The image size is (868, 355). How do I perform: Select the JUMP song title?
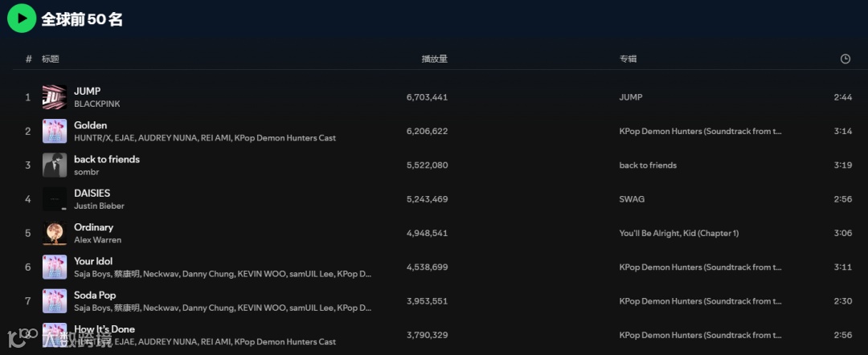pyautogui.click(x=88, y=92)
